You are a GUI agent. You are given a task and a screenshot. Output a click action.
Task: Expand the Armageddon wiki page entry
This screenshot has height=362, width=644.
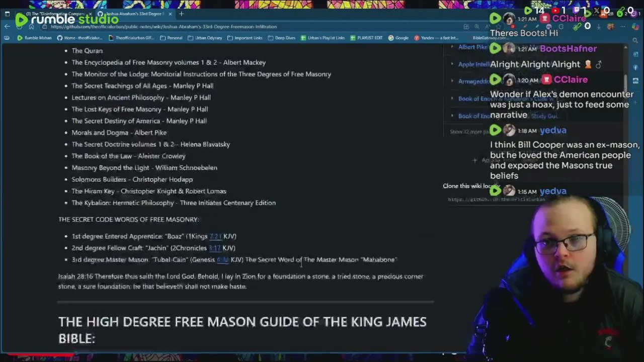[452, 81]
